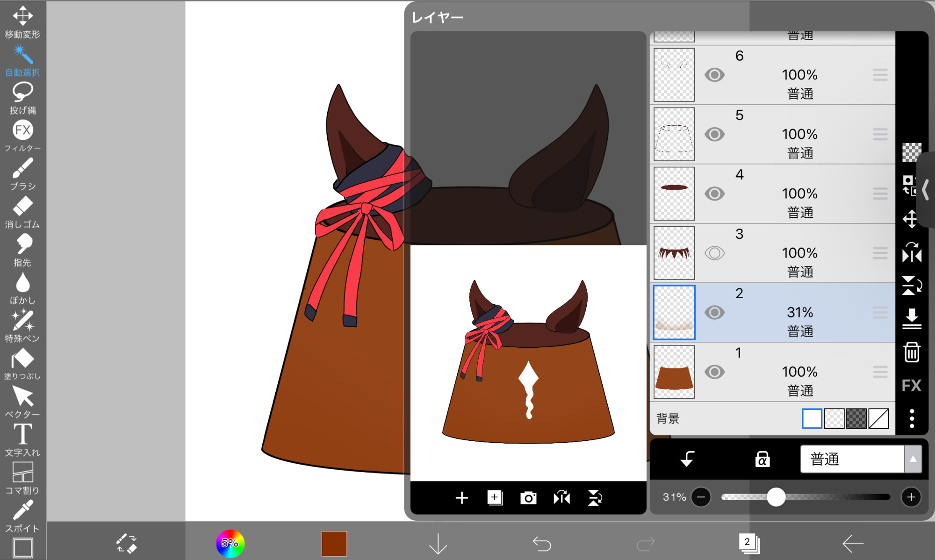Select the Bucket fill (塗りつぶし) tool
Screen dimensions: 935x560
pos(22,363)
